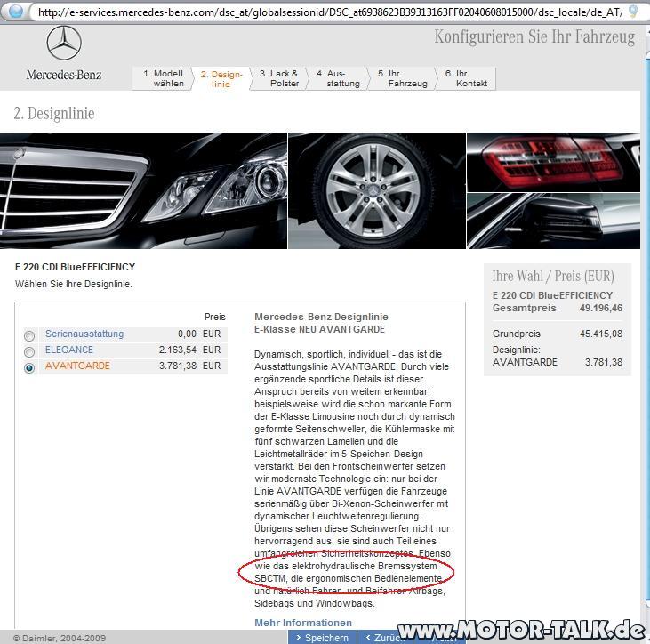
Task: Go to step 3. Lack & Polster
Action: point(279,78)
